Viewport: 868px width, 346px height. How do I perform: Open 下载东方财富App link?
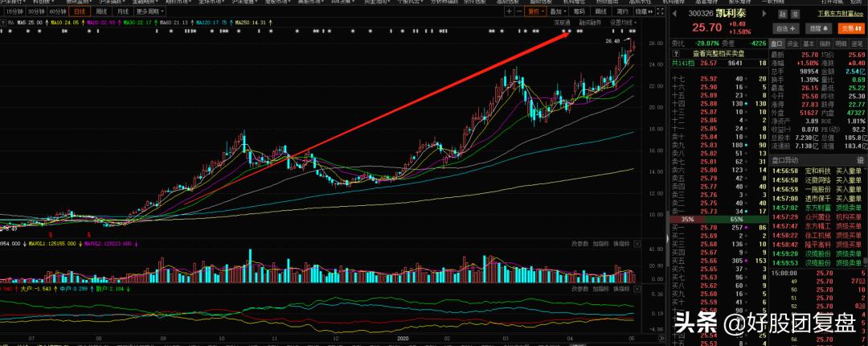click(839, 14)
